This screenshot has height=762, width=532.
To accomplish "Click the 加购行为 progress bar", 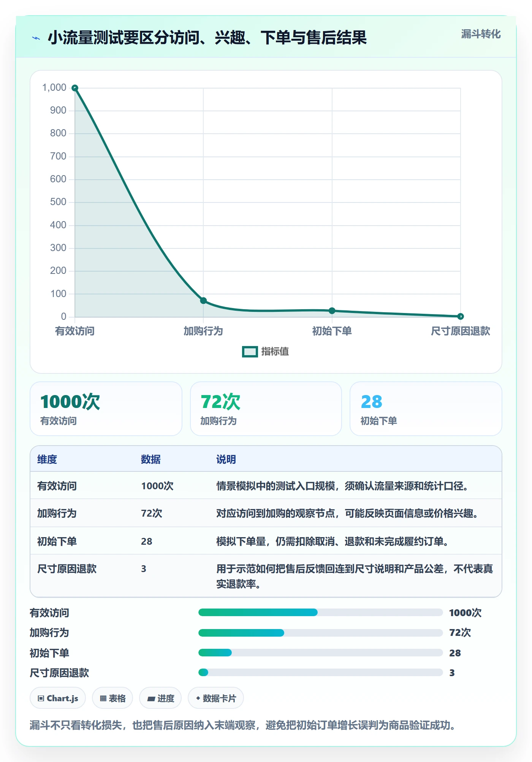I will pyautogui.click(x=320, y=632).
